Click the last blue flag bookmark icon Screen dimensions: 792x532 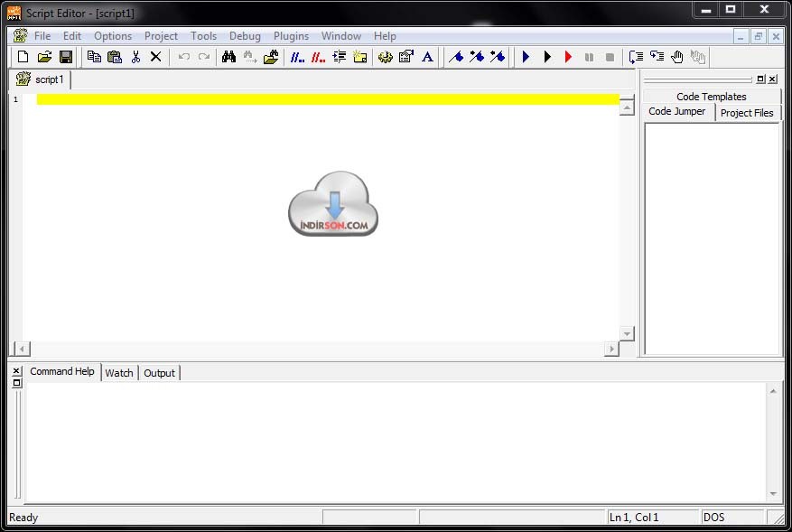click(498, 57)
